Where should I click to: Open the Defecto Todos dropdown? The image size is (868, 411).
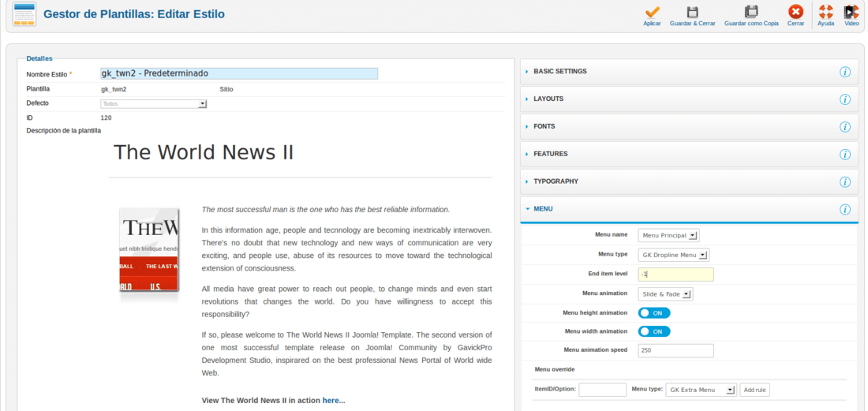click(x=153, y=103)
